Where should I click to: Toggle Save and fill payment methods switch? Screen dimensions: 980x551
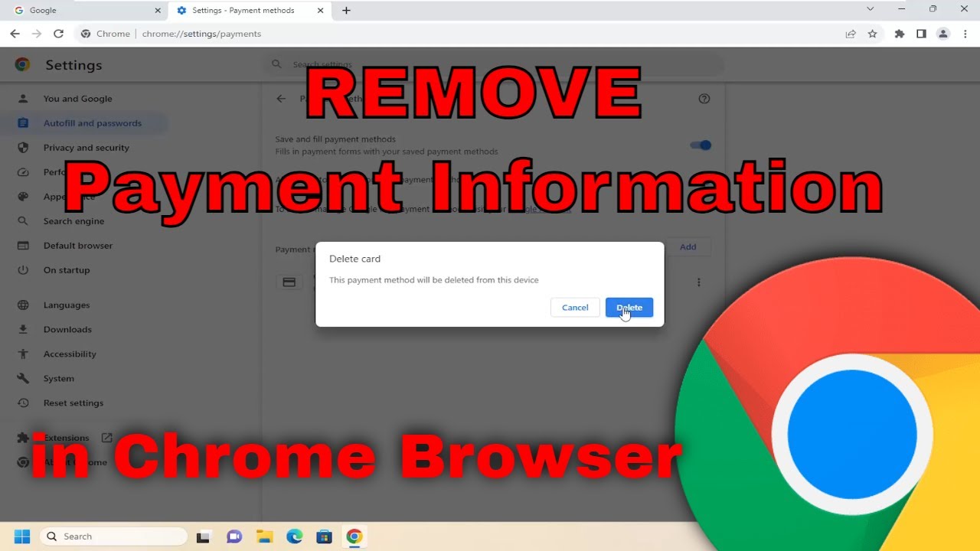[701, 145]
